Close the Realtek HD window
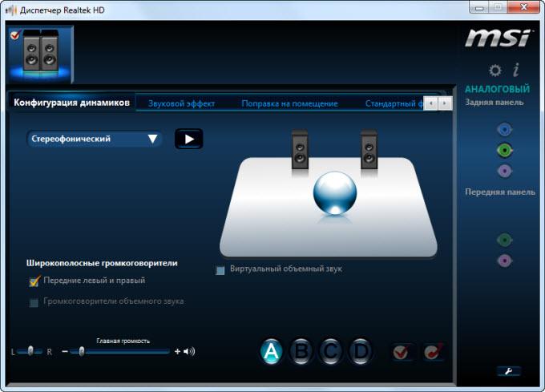The image size is (545, 392). (524, 6)
